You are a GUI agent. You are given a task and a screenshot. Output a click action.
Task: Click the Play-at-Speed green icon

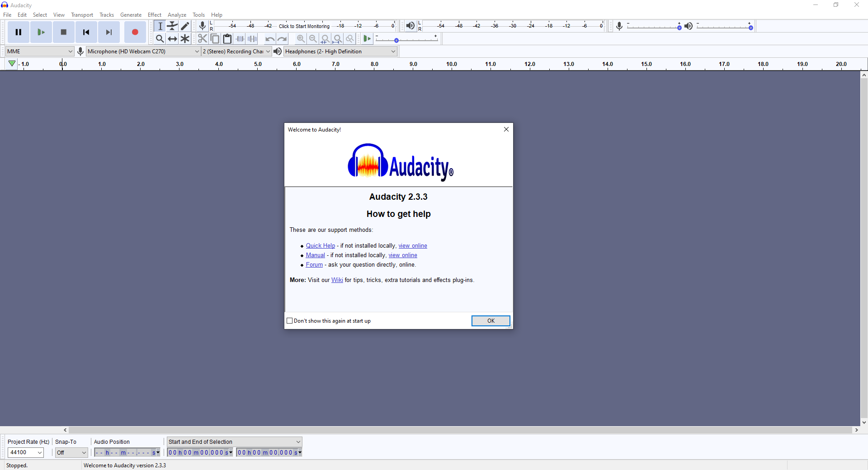click(367, 39)
